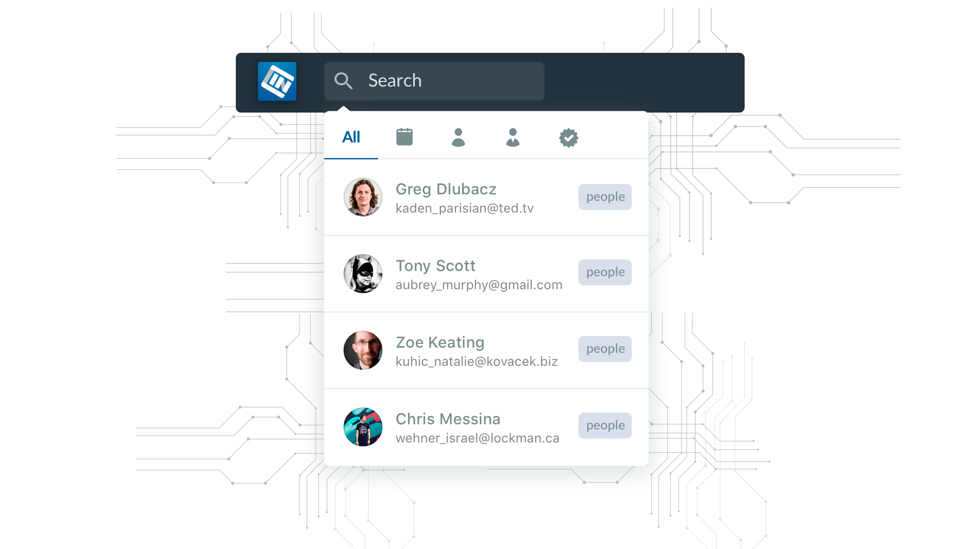Click the people tag for Greg Dlubacz
Viewport: 980px width, 549px height.
coord(604,196)
